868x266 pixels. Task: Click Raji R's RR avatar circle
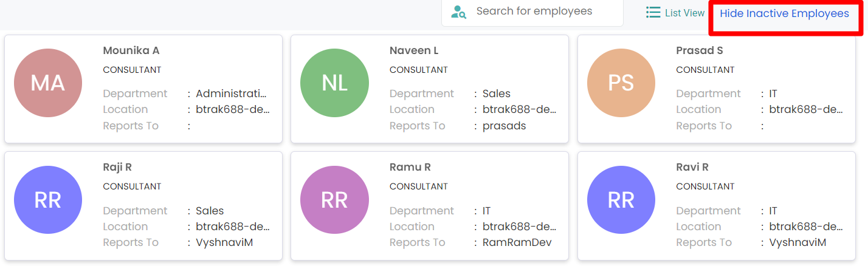point(48,200)
